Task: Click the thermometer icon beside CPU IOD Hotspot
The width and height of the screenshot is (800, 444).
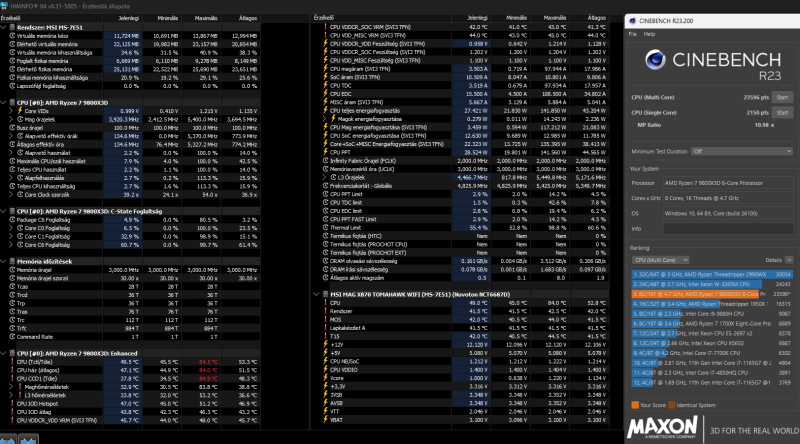Action: click(12, 404)
